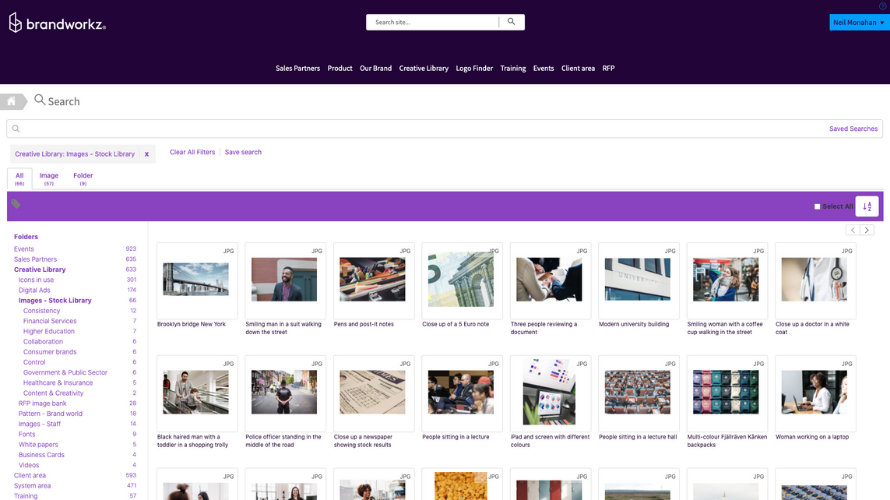890x500 pixels.
Task: Open the 5 Euro note close-up thumbnail
Action: pos(461,279)
